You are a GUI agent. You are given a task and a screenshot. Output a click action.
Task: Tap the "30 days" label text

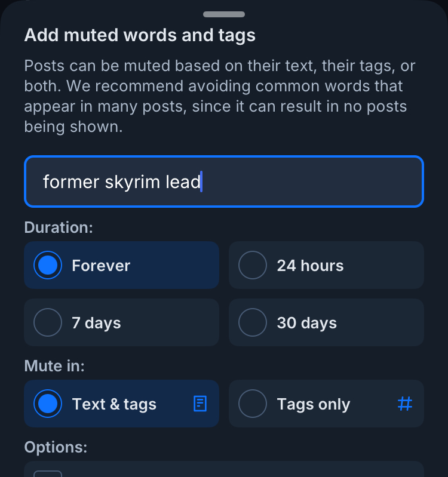click(x=306, y=323)
